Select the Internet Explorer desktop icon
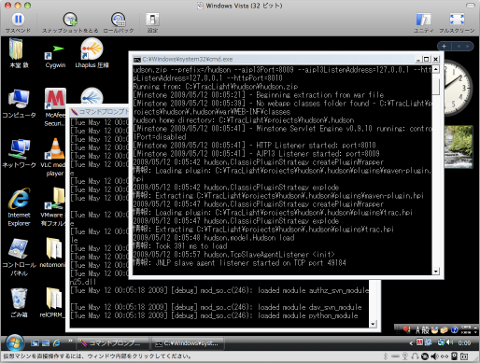The height and width of the screenshot is (363, 480). click(19, 207)
